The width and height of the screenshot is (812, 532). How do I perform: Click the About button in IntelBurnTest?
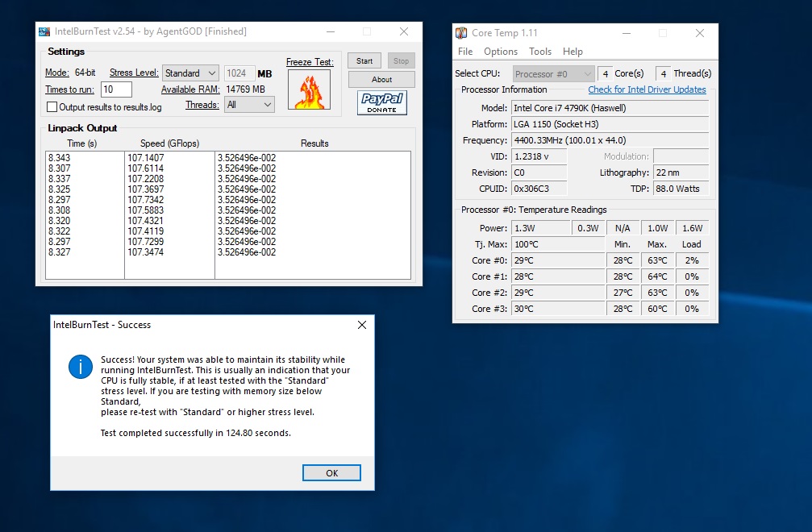point(381,79)
